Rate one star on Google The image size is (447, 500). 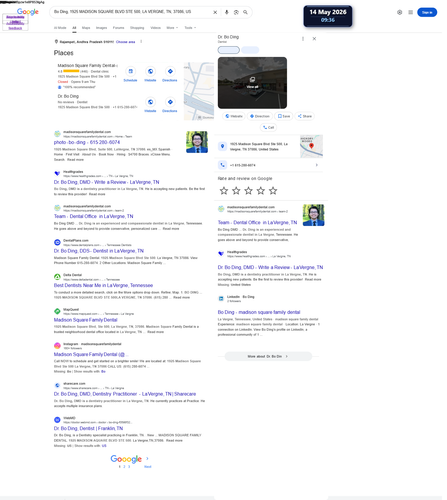(224, 191)
